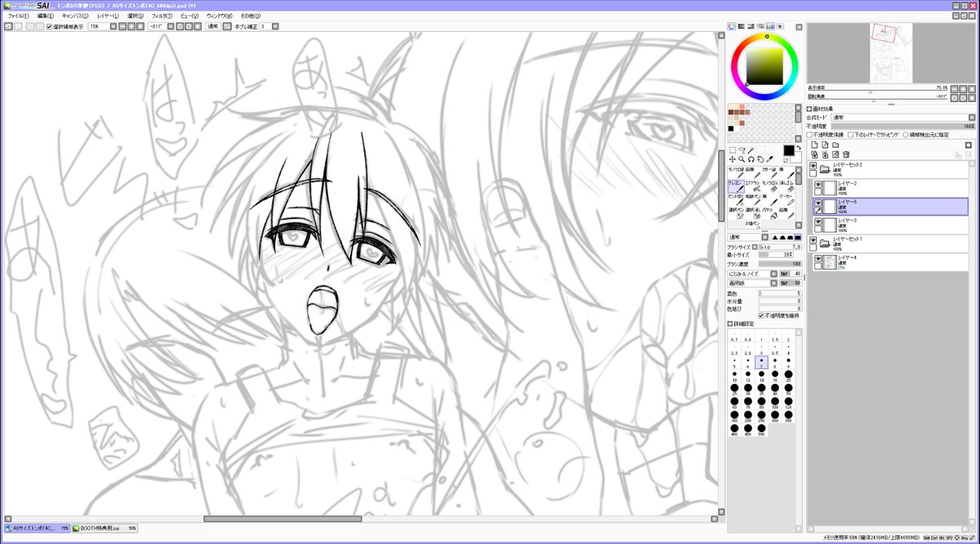Screen dimensions: 980x544
Task: Delete layer using the trash icon
Action: pyautogui.click(x=846, y=154)
